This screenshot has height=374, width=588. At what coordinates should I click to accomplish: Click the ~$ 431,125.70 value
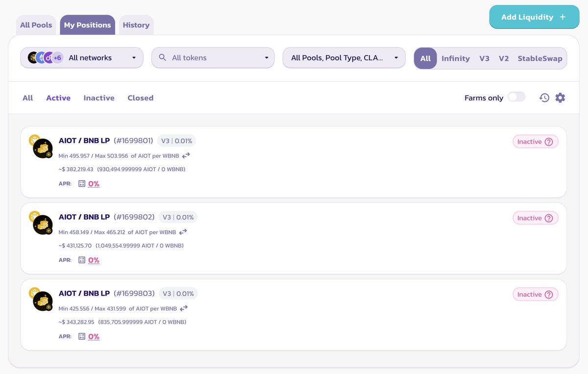[x=75, y=246]
